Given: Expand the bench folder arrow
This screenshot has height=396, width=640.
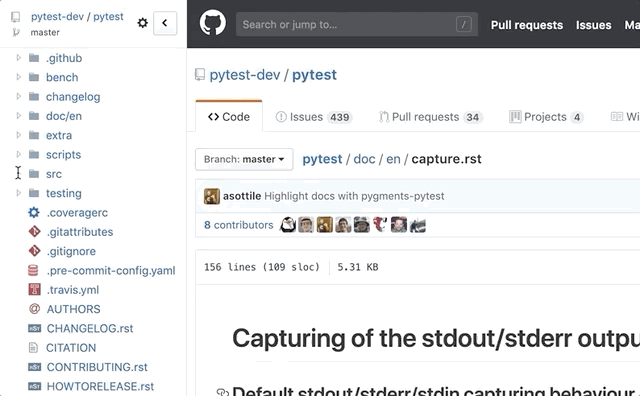Looking at the screenshot, I should pyautogui.click(x=18, y=77).
